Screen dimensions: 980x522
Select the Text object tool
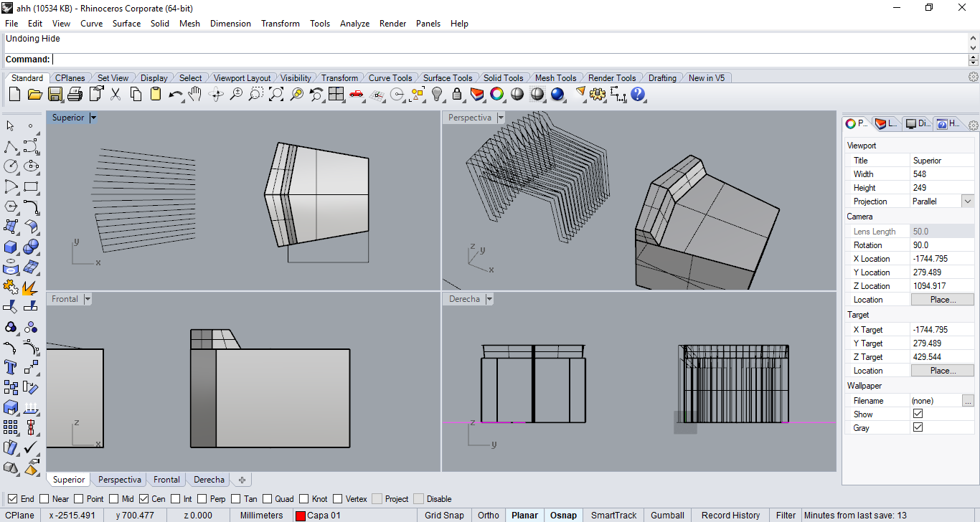click(x=11, y=367)
